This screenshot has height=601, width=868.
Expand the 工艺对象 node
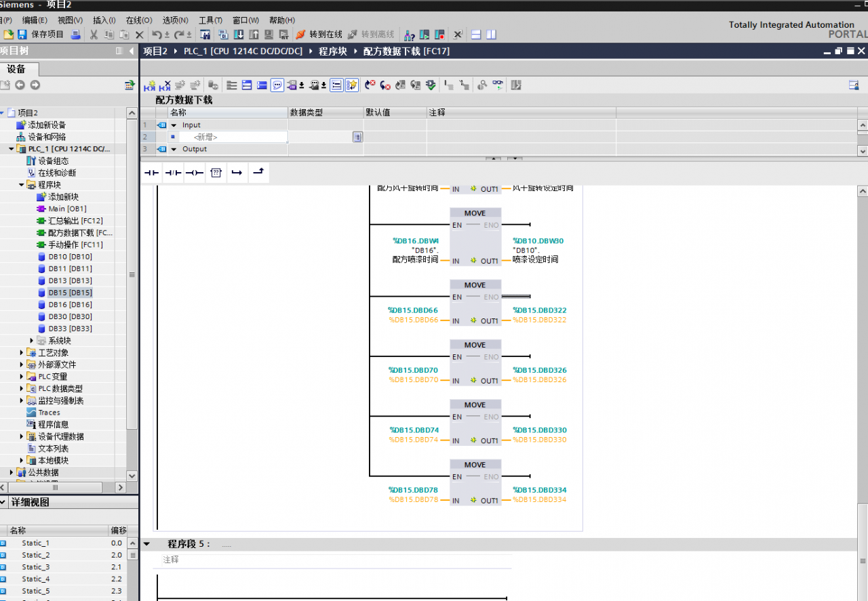(22, 352)
